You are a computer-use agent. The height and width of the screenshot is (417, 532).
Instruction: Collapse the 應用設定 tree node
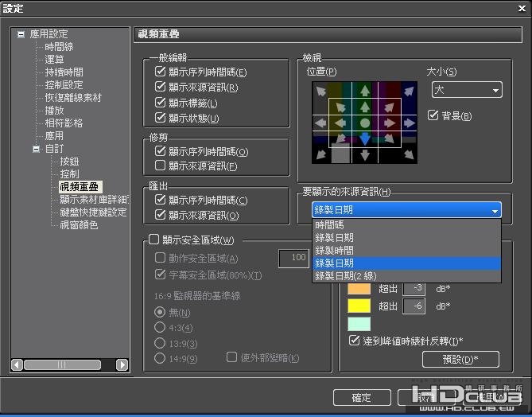[21, 34]
